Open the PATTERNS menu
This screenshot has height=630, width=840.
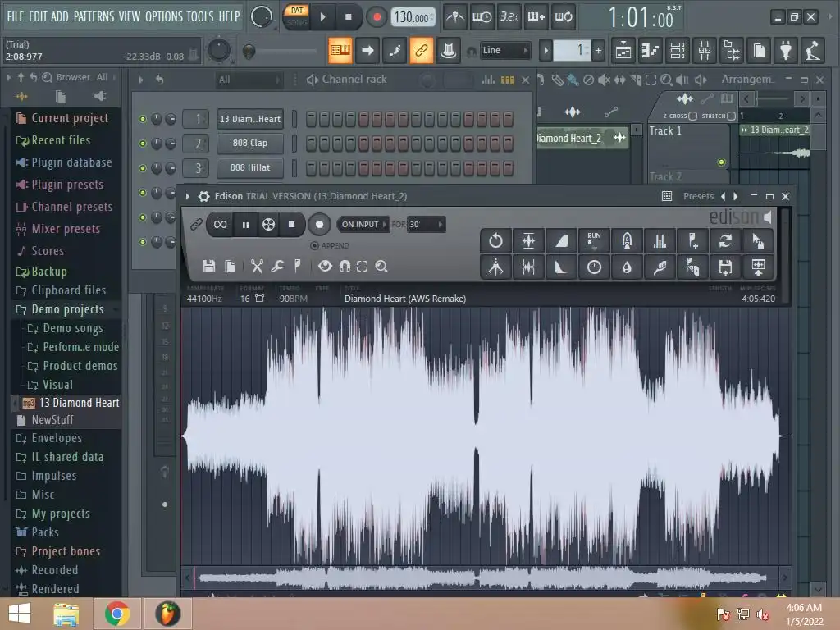coord(94,16)
